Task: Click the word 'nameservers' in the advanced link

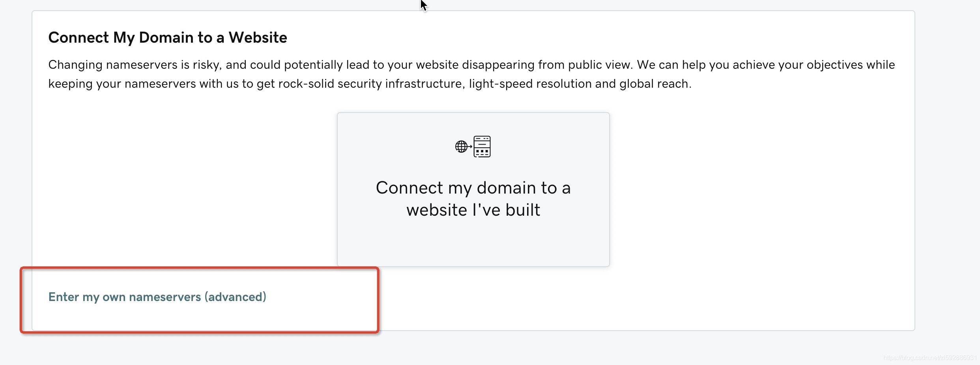Action: point(165,297)
